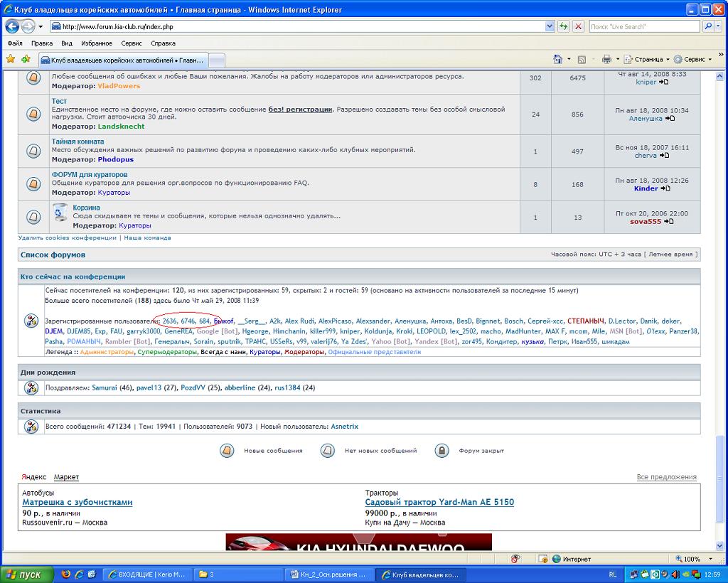
Task: Click the Home page icon
Action: click(x=558, y=59)
